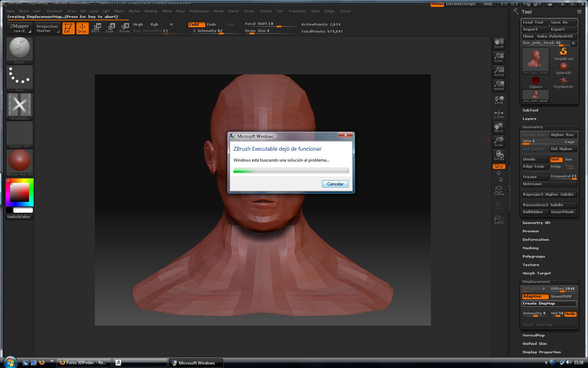This screenshot has width=588, height=368.
Task: Click the canvas Scroll button
Action: coord(499,43)
